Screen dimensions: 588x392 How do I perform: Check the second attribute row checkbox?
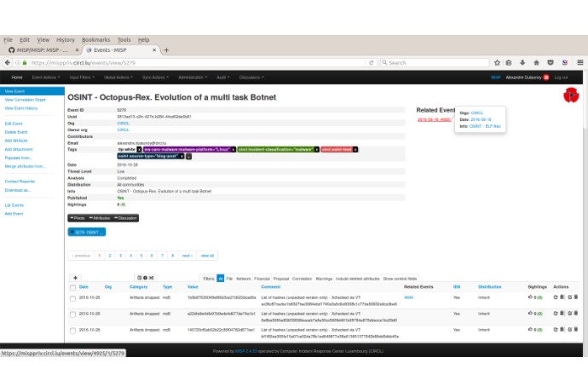click(72, 314)
